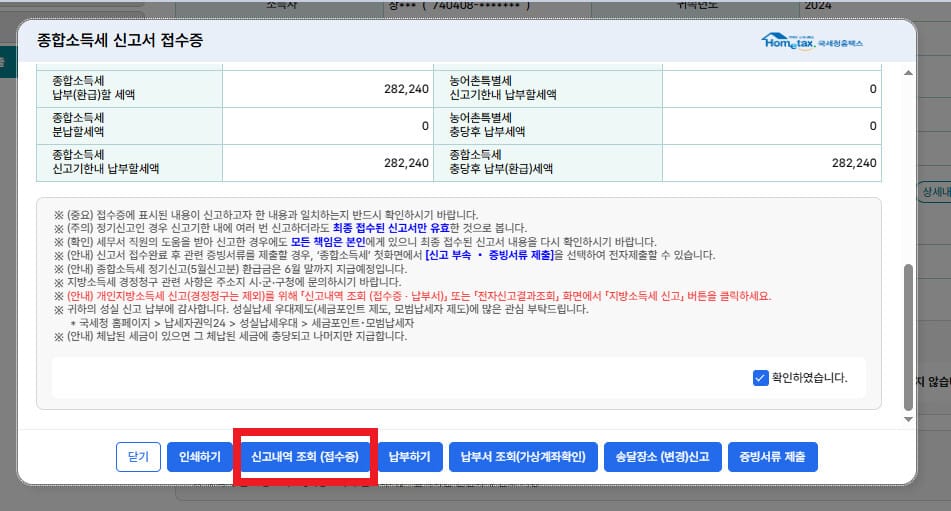Click 송달장소 (변경)신고 button
Screen dimensions: 951x511
pos(662,456)
